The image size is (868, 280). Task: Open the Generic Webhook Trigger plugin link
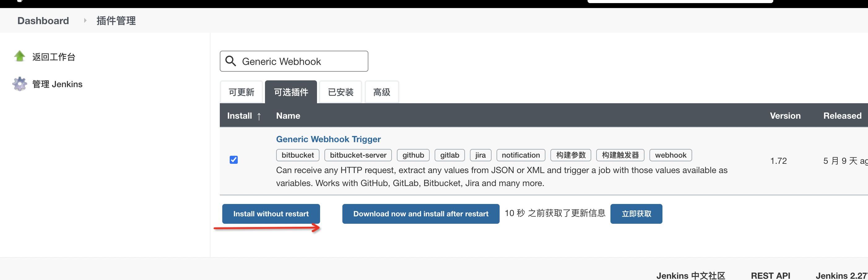pyautogui.click(x=328, y=139)
